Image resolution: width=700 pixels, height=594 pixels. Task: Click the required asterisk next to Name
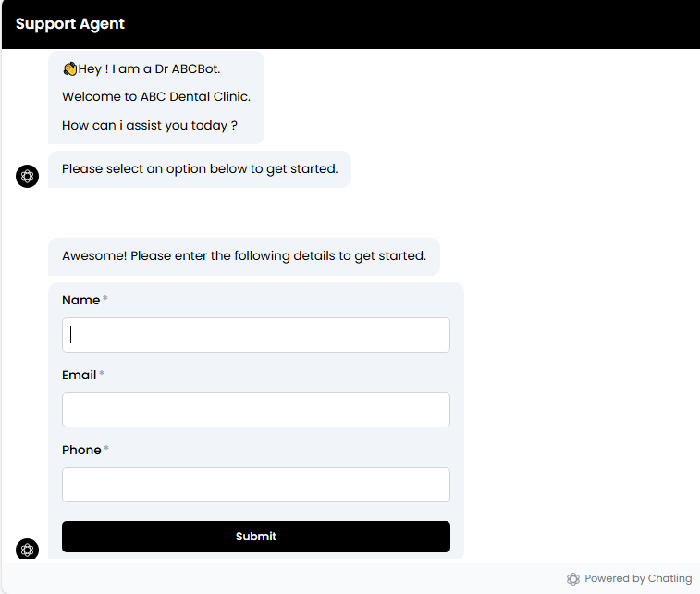pyautogui.click(x=105, y=300)
